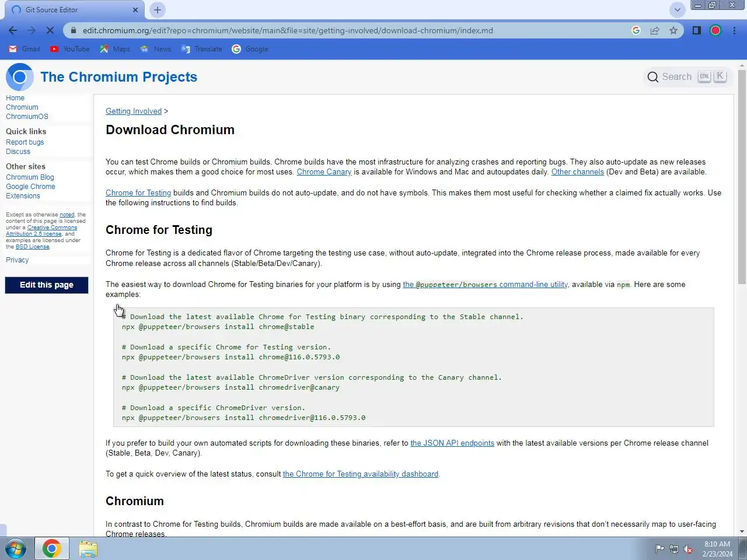Image resolution: width=747 pixels, height=560 pixels.
Task: Open the Chrome Canary link
Action: (x=324, y=172)
